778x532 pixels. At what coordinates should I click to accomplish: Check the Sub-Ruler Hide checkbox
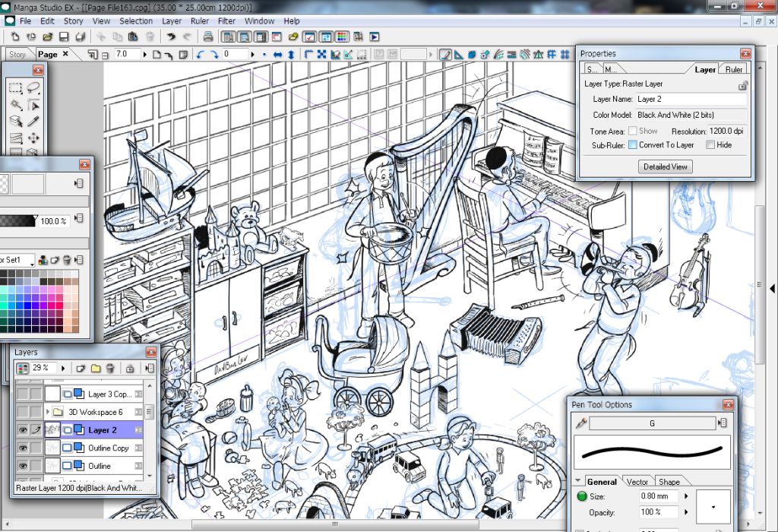click(x=710, y=145)
